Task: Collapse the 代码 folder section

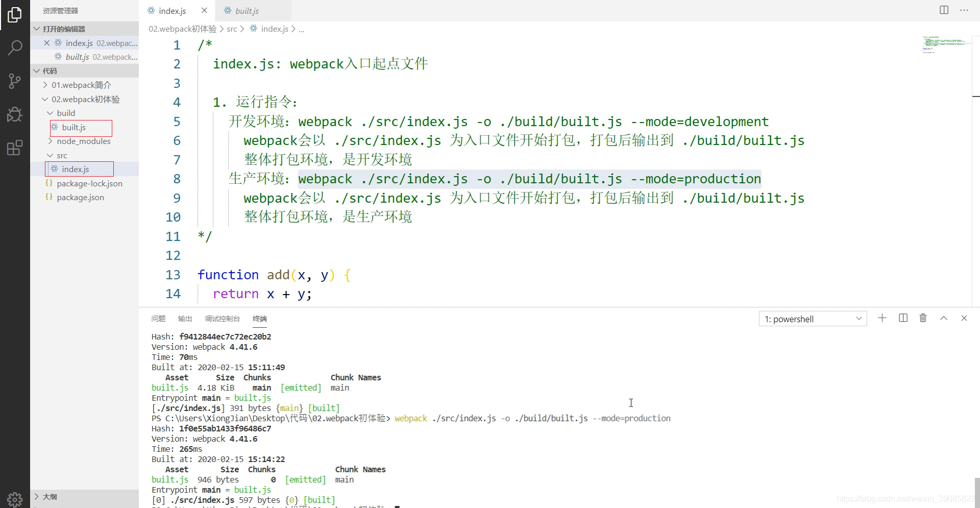Action: click(x=84, y=70)
